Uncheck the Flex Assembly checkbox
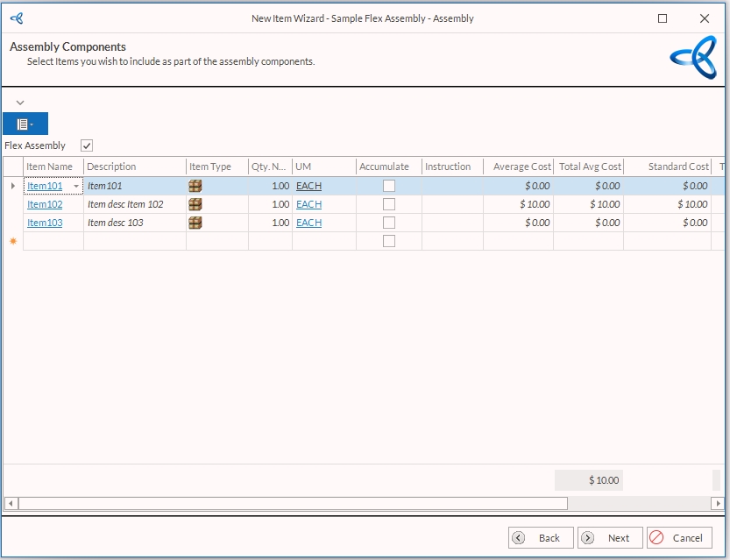This screenshot has height=560, width=730. (86, 145)
